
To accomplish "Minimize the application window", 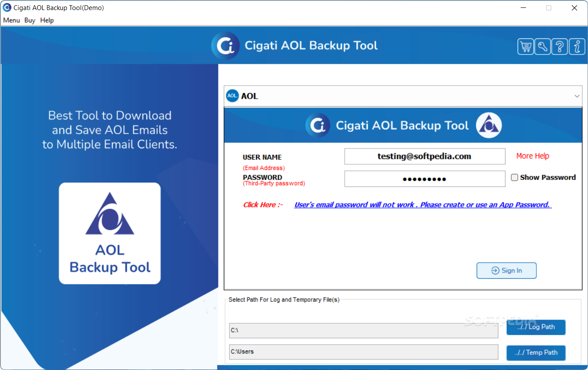I will [x=523, y=8].
